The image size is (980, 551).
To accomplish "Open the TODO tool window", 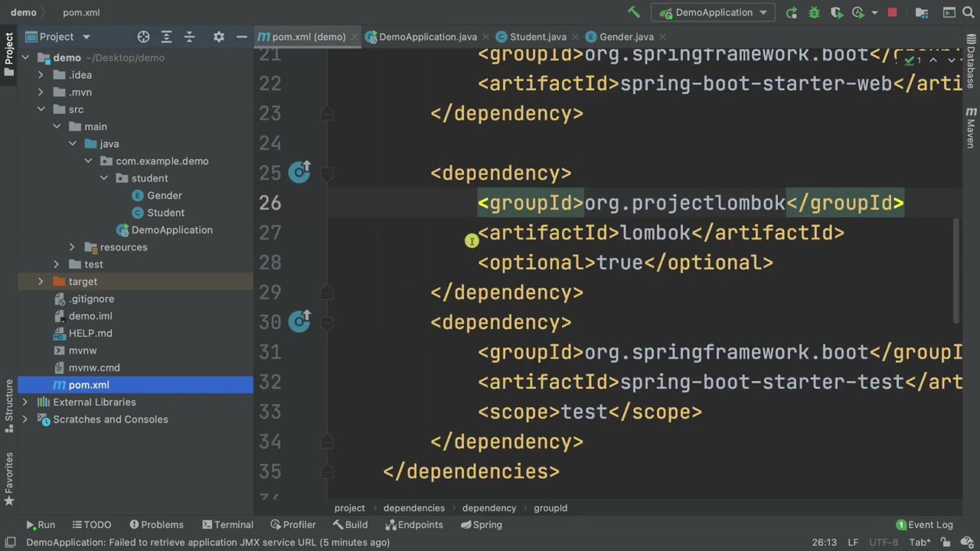I will pyautogui.click(x=91, y=525).
